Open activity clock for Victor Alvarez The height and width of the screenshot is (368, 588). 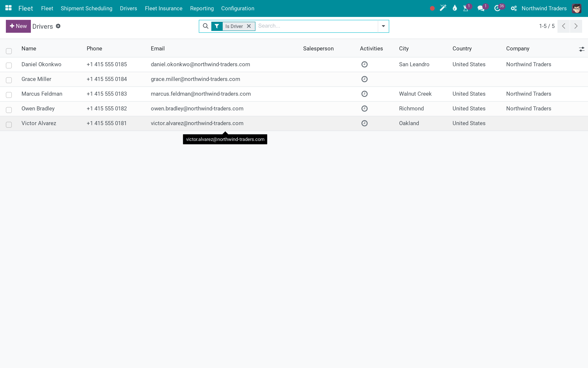coord(364,123)
